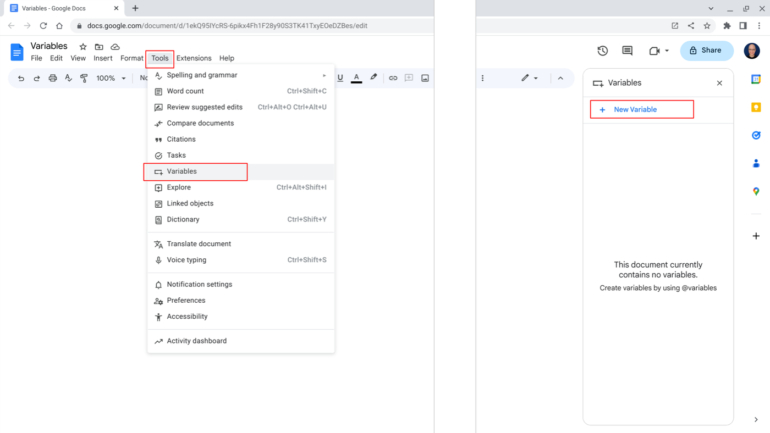Open the zoom 100% dropdown
Viewport: 770px width, 433px height.
[110, 78]
